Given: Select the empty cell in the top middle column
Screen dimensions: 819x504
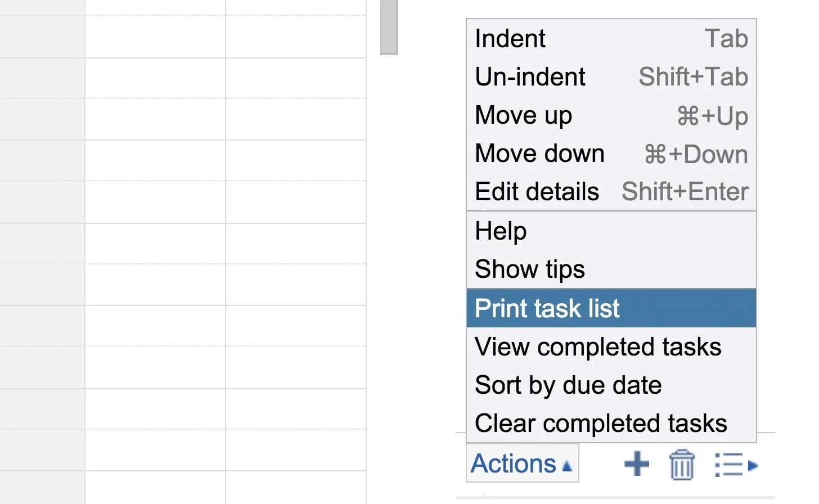Looking at the screenshot, I should pyautogui.click(x=155, y=29).
